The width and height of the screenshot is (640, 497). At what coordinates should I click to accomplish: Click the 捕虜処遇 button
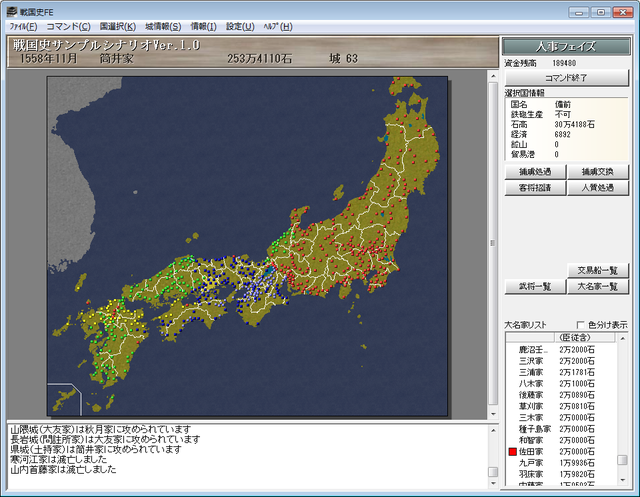coord(535,172)
